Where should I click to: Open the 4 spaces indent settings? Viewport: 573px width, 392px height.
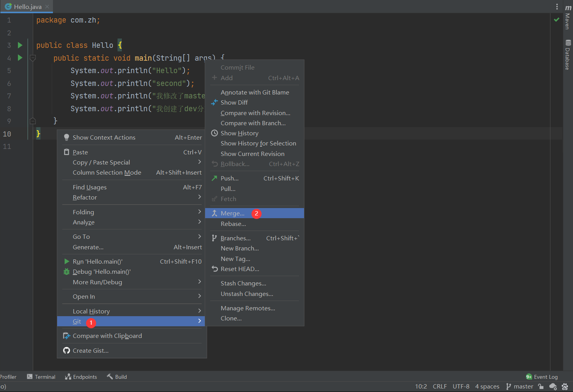pos(487,387)
